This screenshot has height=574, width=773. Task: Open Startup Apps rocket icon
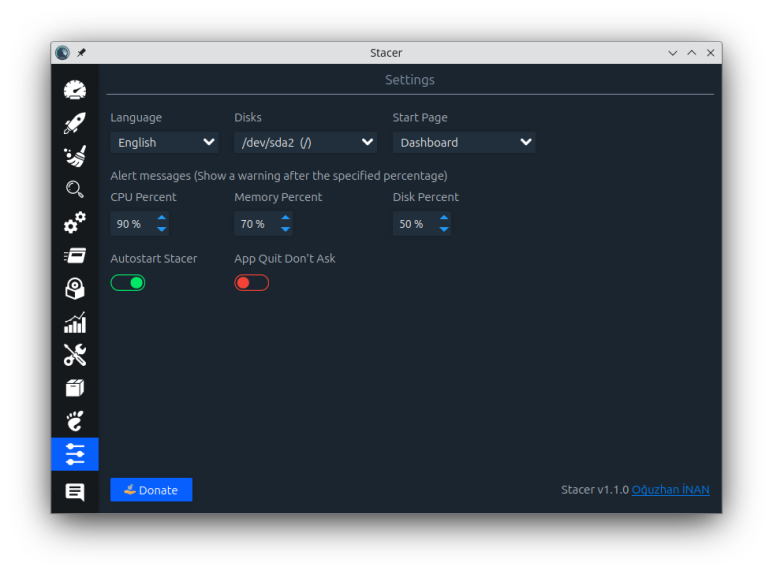pyautogui.click(x=75, y=123)
